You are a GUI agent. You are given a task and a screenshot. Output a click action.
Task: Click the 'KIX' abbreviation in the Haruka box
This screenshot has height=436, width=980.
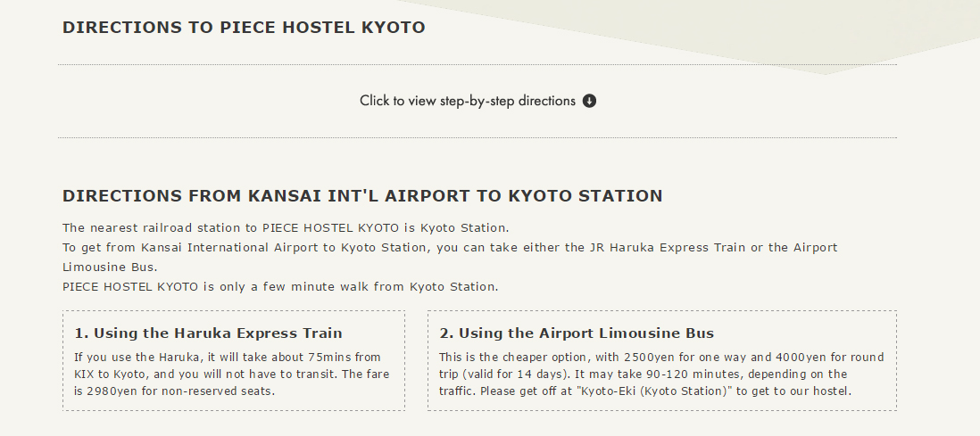click(x=84, y=374)
